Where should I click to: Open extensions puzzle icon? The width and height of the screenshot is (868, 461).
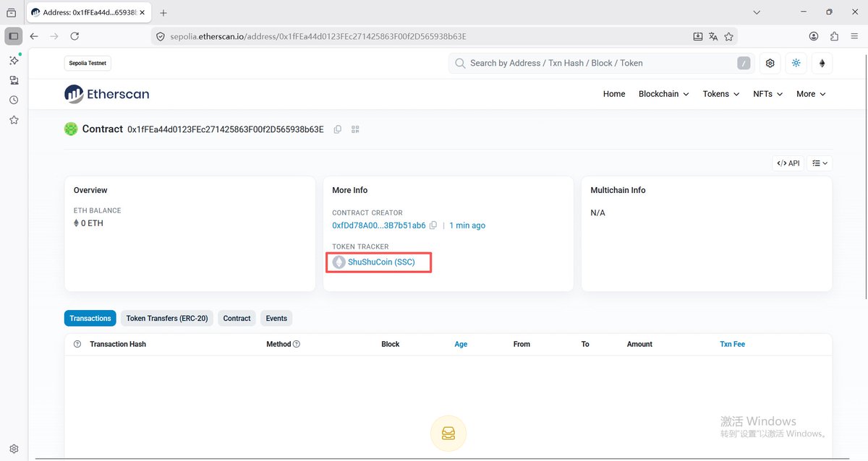point(834,36)
